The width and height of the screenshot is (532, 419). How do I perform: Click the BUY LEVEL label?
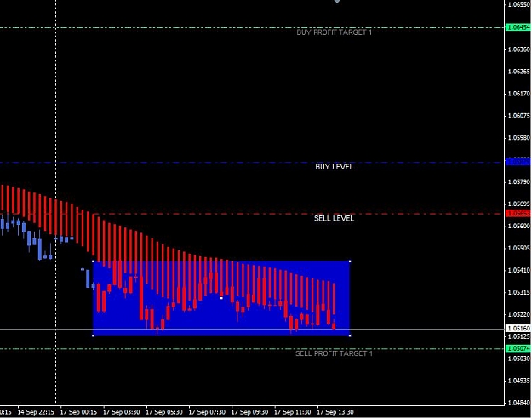click(335, 167)
